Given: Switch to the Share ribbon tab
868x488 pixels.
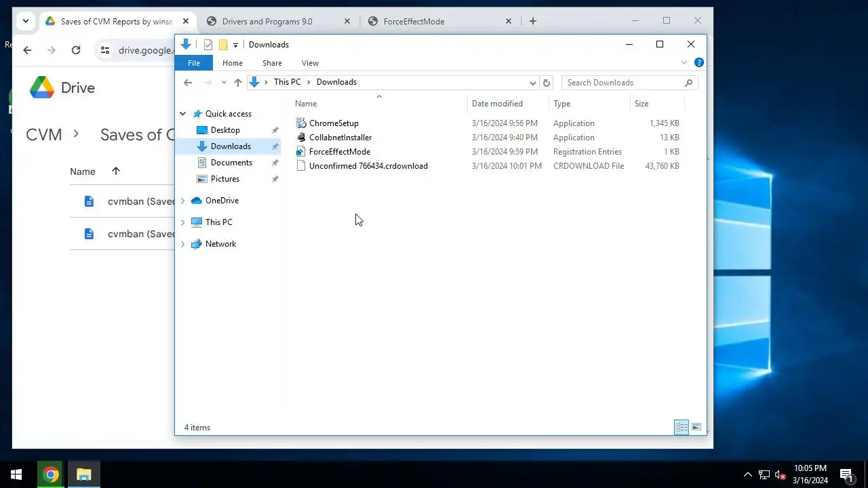Looking at the screenshot, I should [x=272, y=63].
